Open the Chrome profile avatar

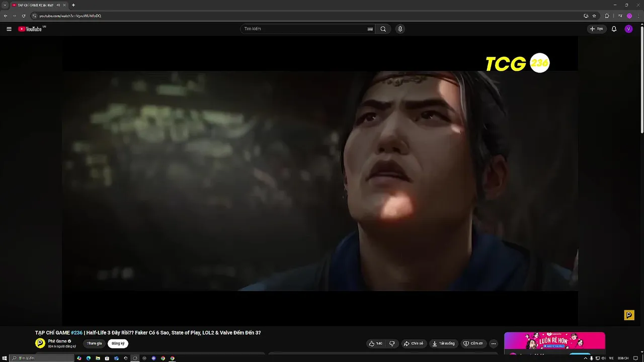tap(629, 16)
